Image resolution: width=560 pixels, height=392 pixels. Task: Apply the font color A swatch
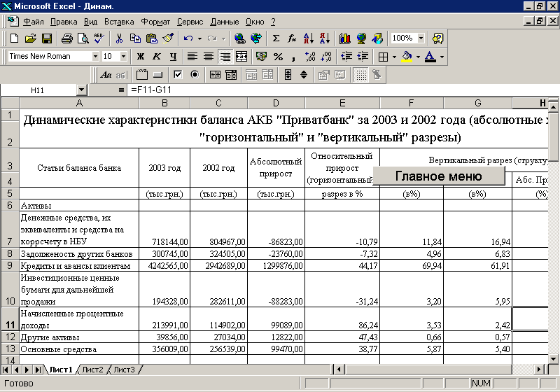point(430,57)
